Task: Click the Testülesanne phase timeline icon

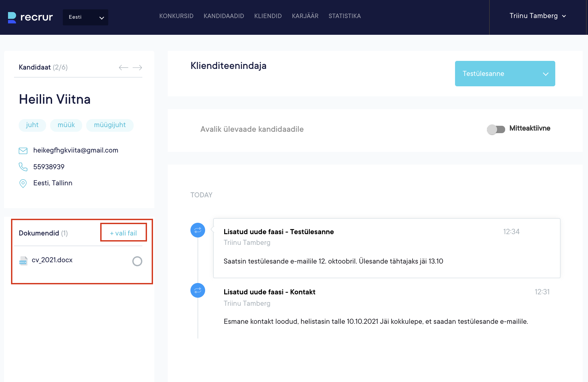Action: 198,230
